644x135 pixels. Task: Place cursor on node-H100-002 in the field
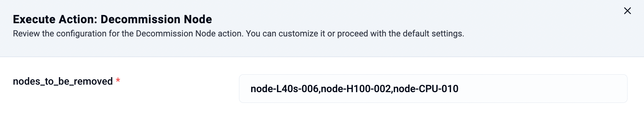point(356,89)
